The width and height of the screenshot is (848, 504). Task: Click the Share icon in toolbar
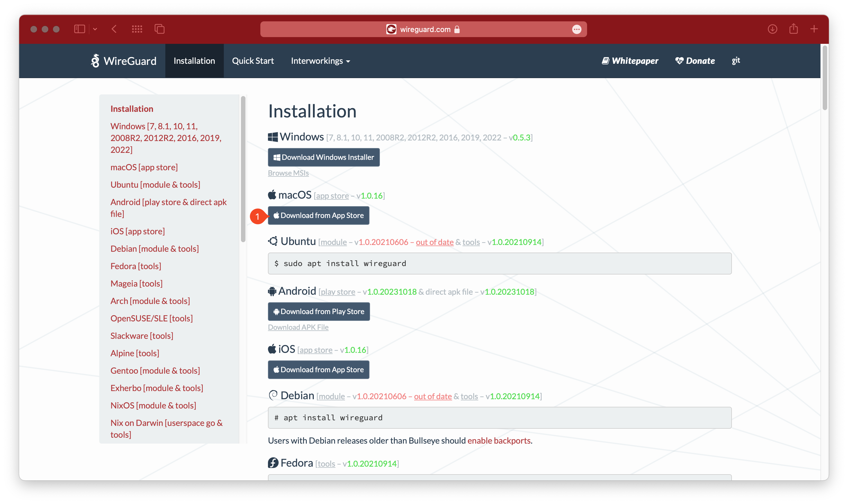793,29
